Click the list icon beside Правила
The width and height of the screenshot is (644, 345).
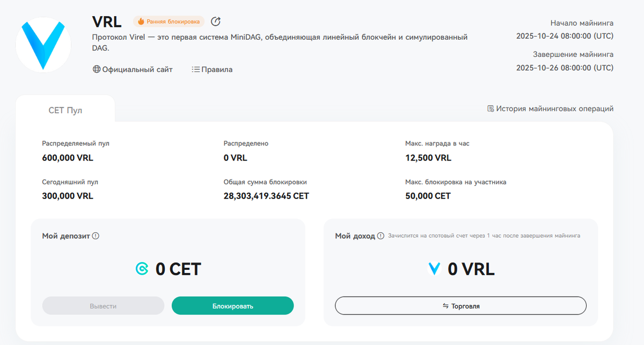tap(196, 69)
